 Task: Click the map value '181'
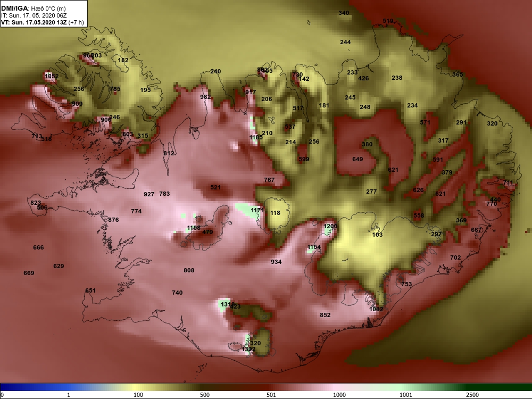click(324, 105)
